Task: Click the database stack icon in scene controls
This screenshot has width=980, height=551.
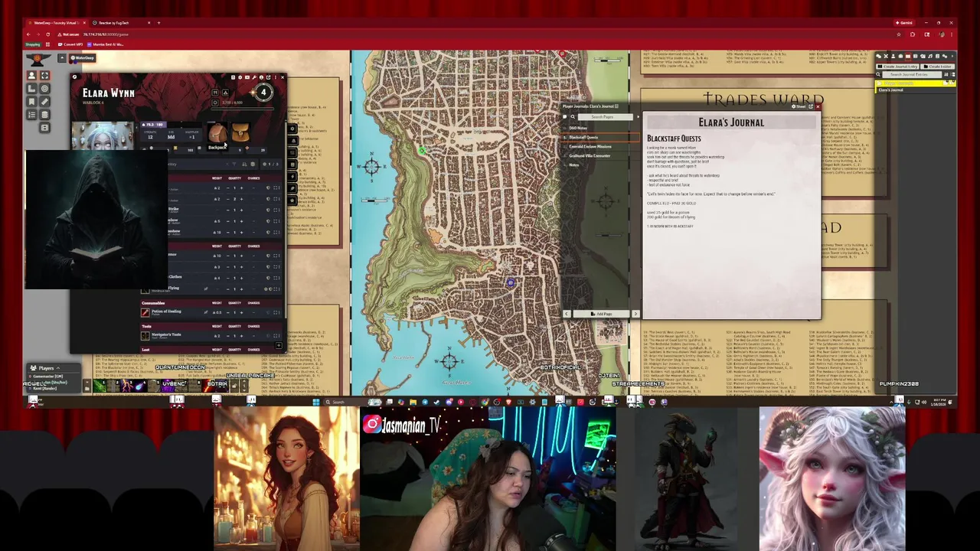Action: pyautogui.click(x=44, y=115)
